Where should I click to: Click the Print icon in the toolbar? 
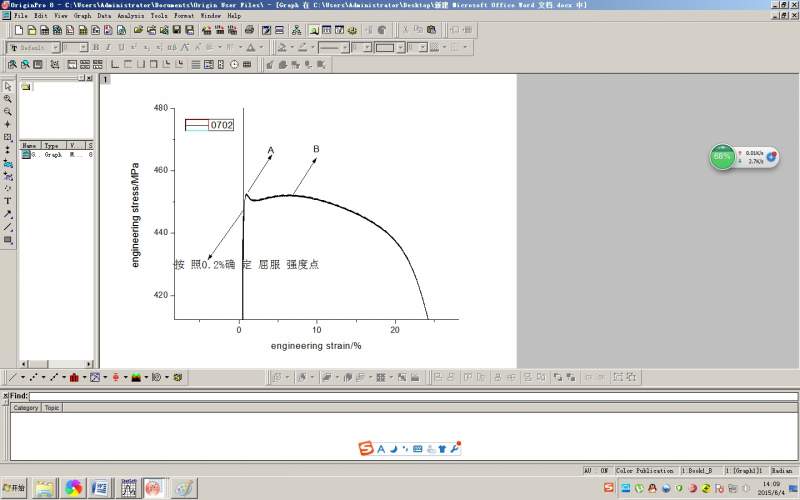pyautogui.click(x=249, y=30)
